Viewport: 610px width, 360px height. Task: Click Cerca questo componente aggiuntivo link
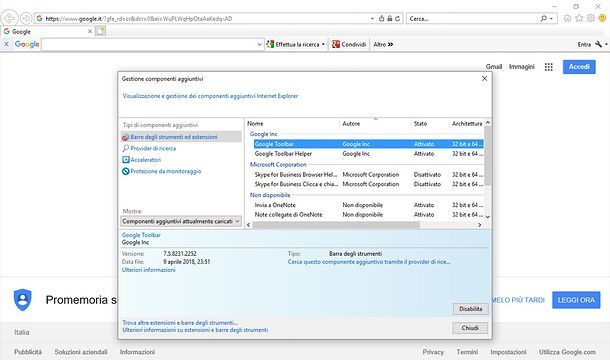pyautogui.click(x=369, y=262)
